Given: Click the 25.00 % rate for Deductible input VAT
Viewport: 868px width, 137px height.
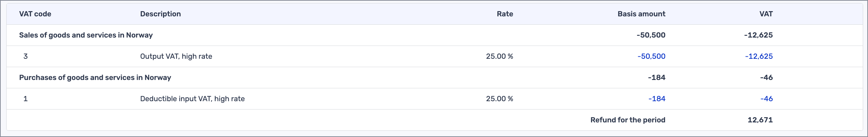Looking at the screenshot, I should coord(499,99).
